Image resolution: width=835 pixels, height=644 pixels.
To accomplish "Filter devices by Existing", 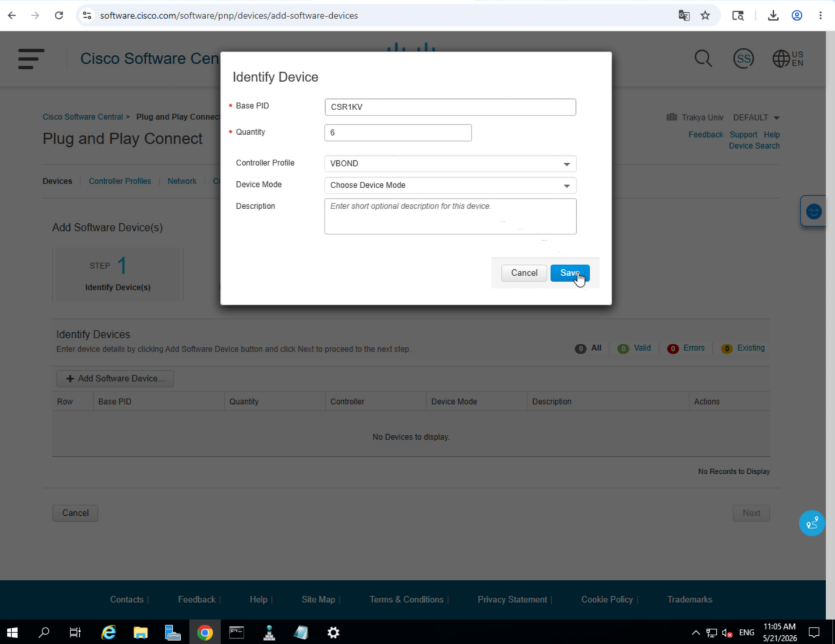I will (x=743, y=349).
